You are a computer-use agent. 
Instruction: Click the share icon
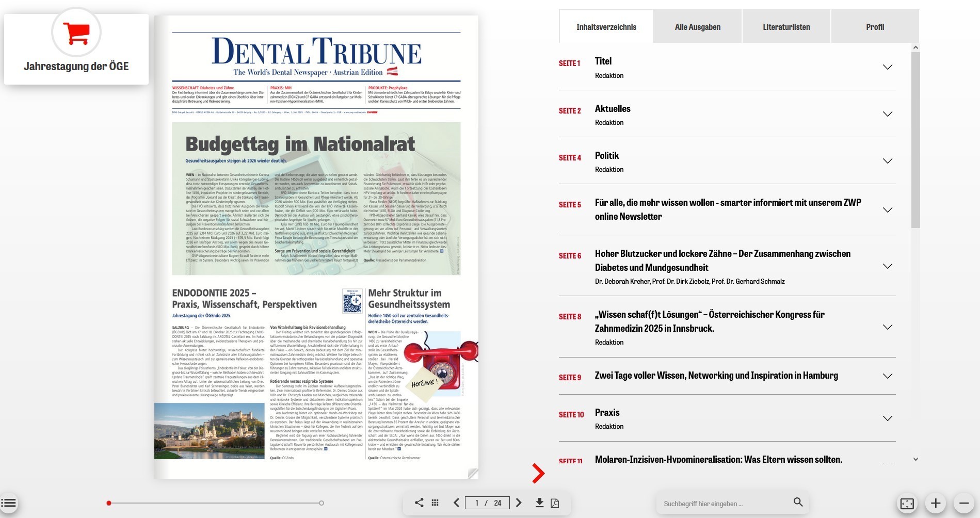click(420, 503)
